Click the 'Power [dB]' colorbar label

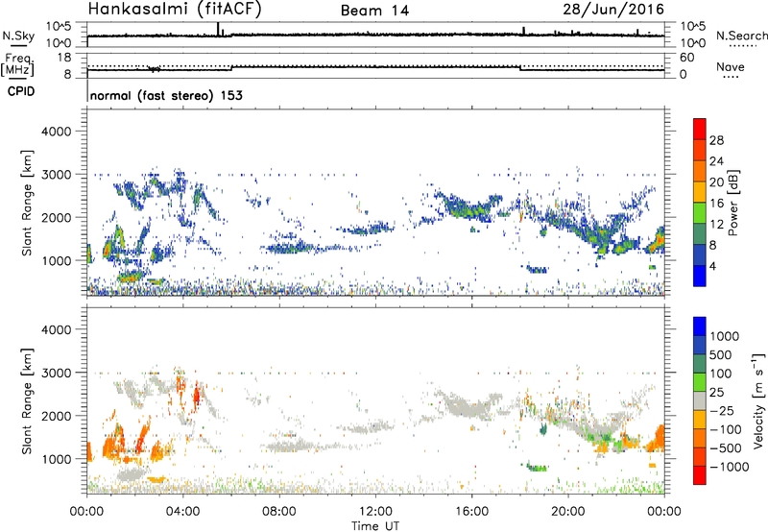pos(732,203)
